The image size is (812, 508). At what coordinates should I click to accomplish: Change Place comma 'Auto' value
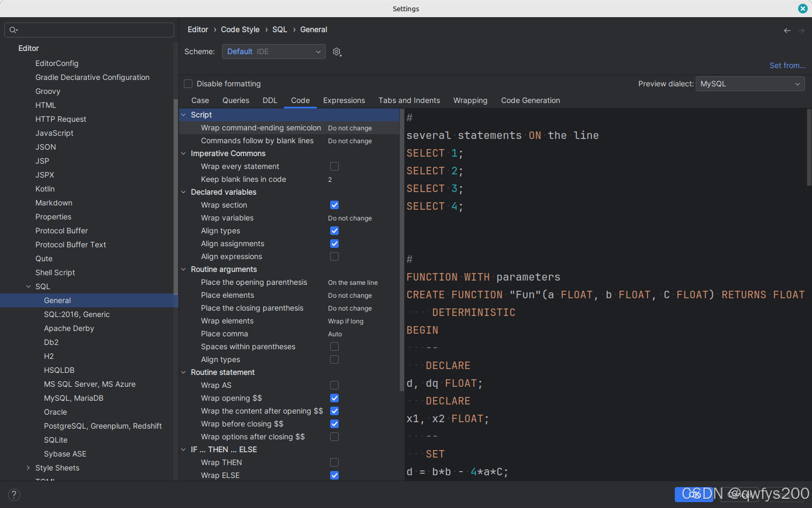[335, 334]
